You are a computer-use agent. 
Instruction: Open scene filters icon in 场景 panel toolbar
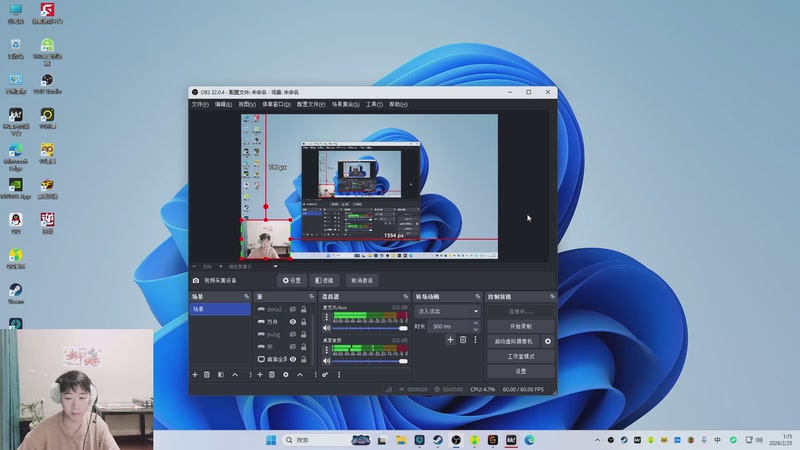click(x=220, y=374)
